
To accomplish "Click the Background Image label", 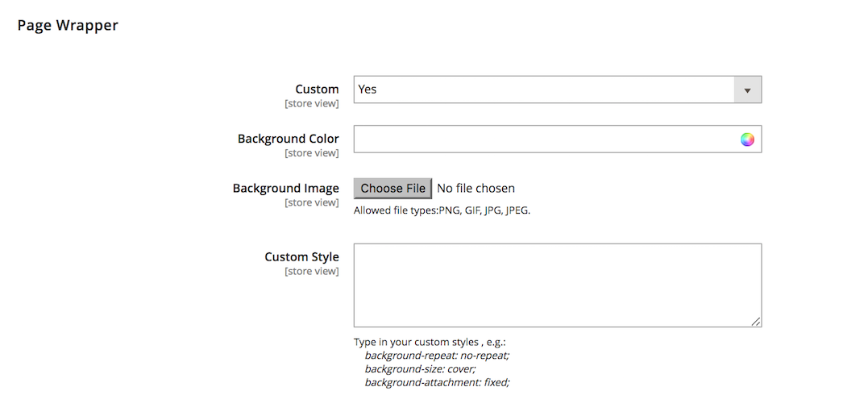I will coord(285,189).
